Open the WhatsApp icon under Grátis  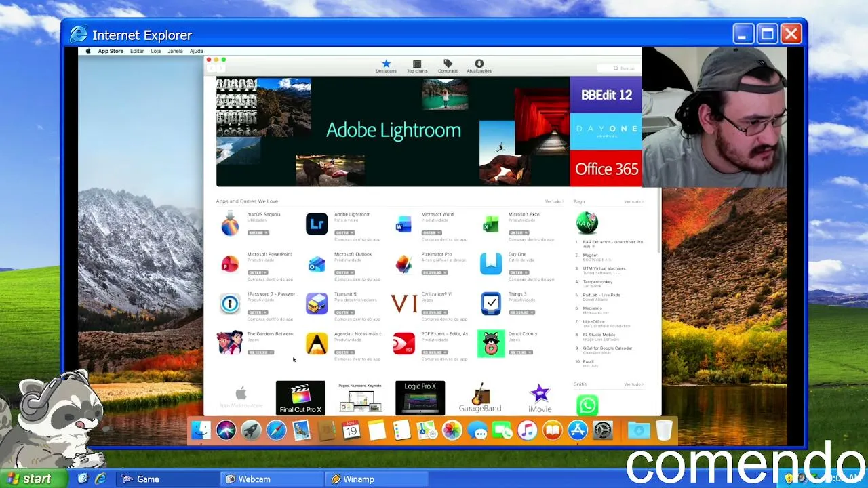coord(587,405)
